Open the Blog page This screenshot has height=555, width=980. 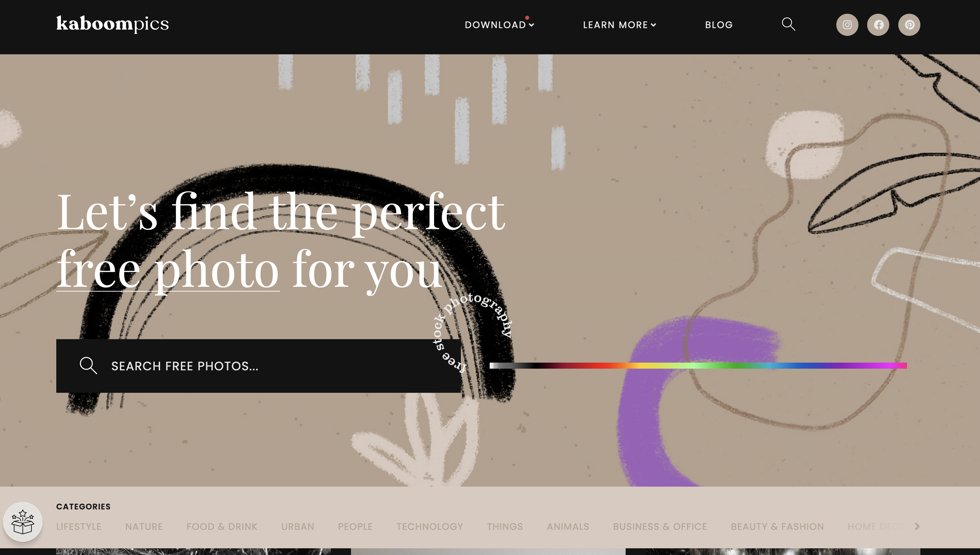coord(719,25)
